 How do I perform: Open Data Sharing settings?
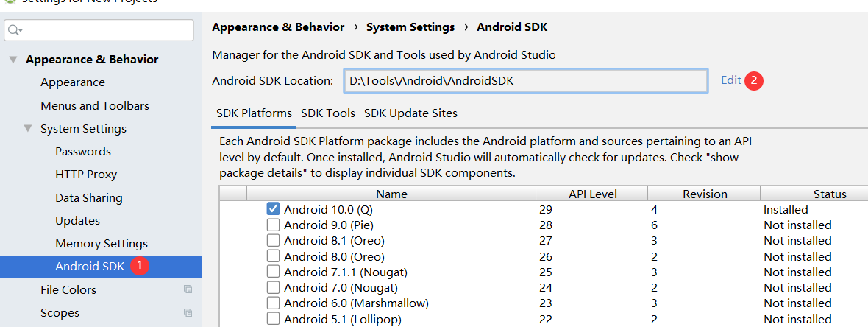point(88,198)
